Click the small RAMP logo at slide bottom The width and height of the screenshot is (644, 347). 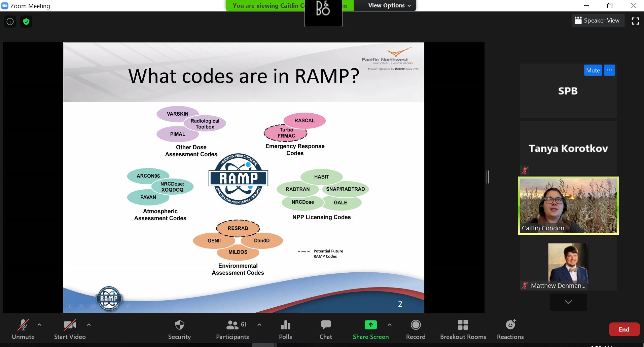click(x=109, y=298)
